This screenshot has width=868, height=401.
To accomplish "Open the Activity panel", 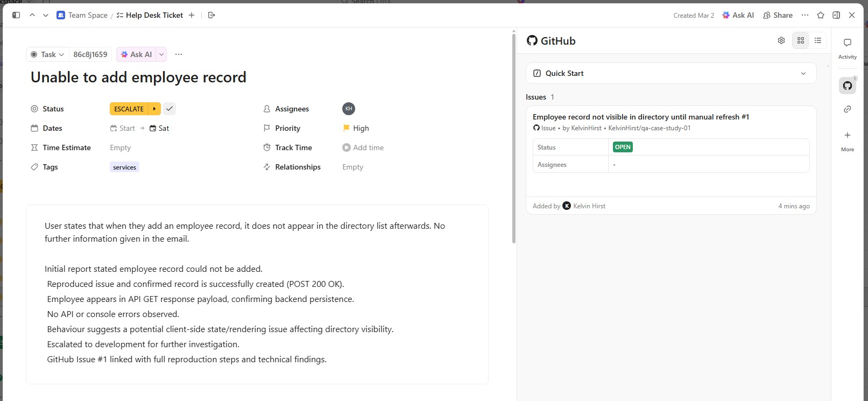I will point(848,48).
